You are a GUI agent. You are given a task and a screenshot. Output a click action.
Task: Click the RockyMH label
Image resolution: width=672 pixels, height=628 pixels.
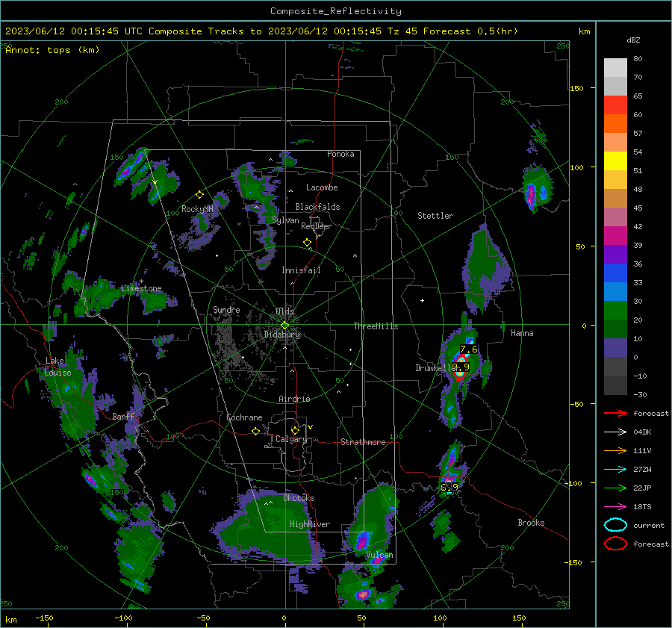pos(197,209)
